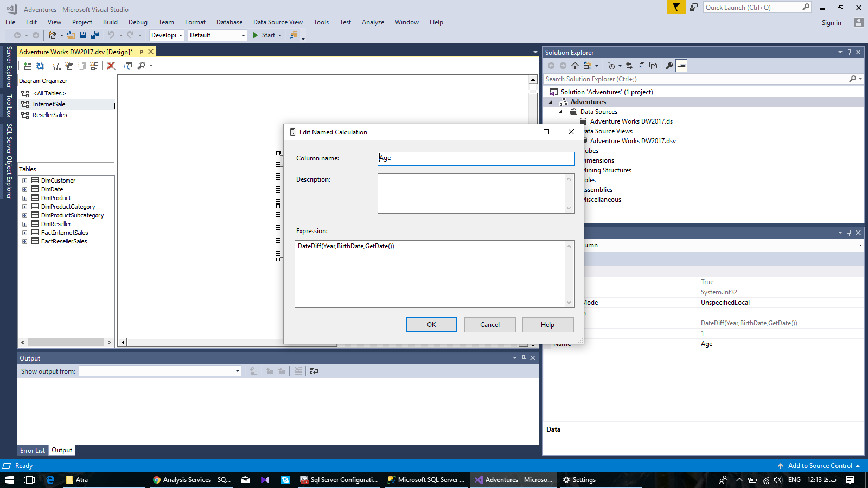Click the Expression text box
Viewport: 868px width, 488px height.
[434, 274]
